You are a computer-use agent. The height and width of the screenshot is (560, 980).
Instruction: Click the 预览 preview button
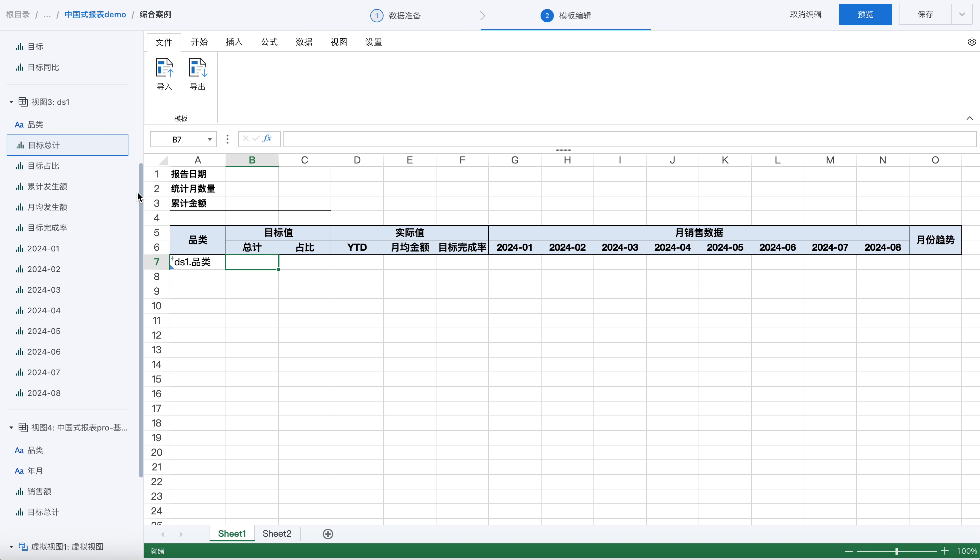point(865,15)
